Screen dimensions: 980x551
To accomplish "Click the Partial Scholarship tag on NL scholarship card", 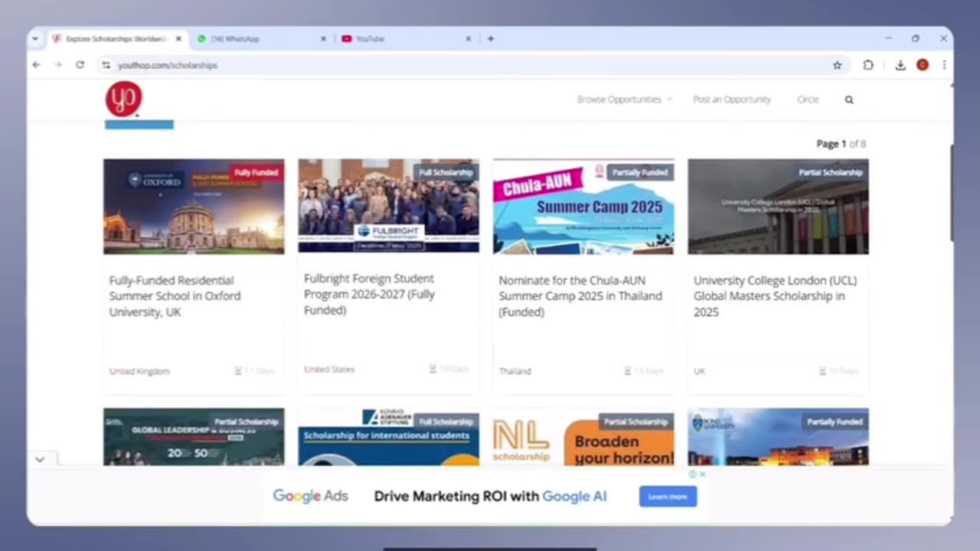I will pyautogui.click(x=635, y=422).
